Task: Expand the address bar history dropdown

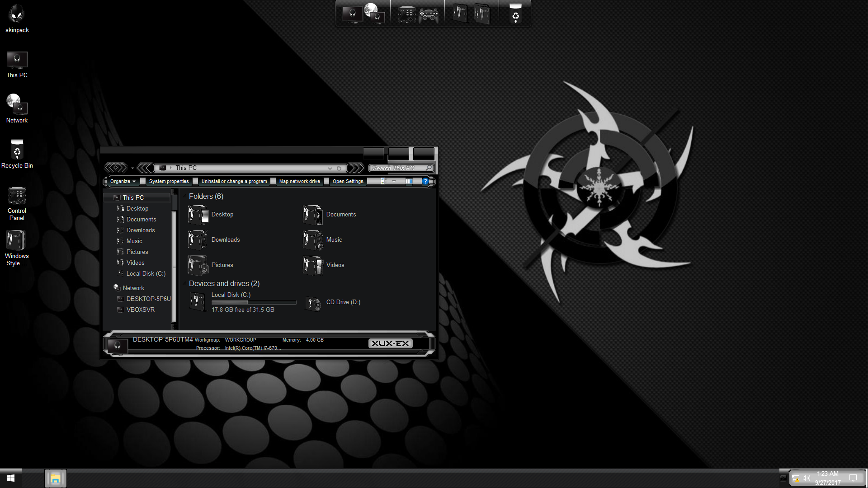Action: click(x=330, y=168)
